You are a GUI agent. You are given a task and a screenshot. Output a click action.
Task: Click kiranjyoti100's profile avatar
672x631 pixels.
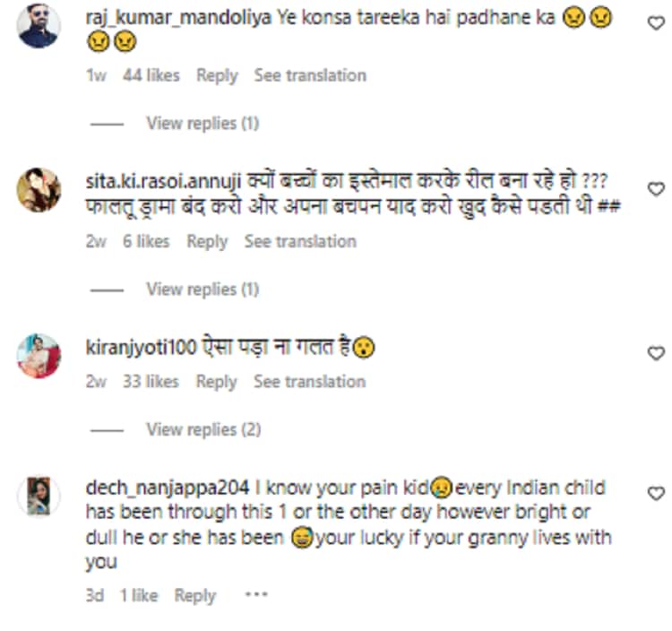tap(39, 355)
